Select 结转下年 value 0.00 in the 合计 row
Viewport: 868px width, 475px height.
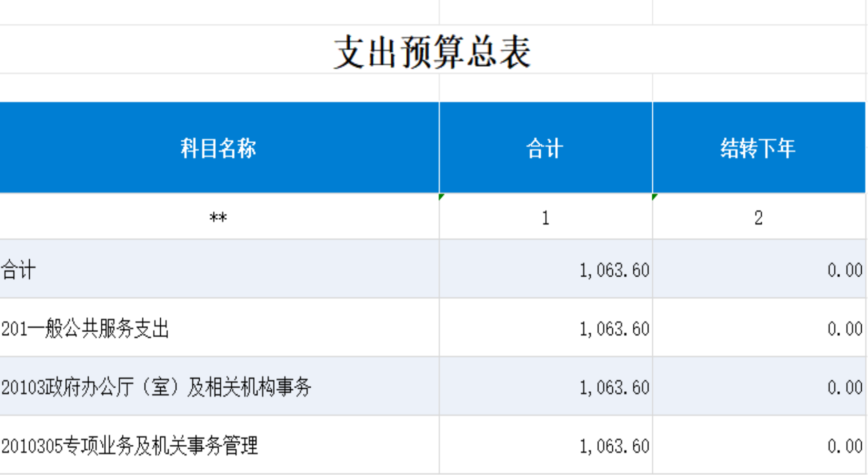click(x=844, y=270)
